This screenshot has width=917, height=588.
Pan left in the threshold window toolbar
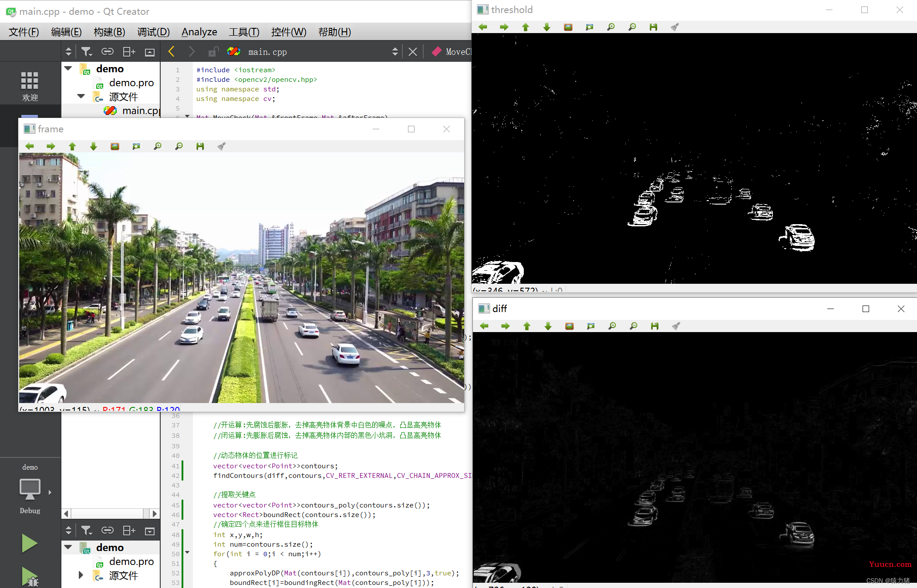483,27
